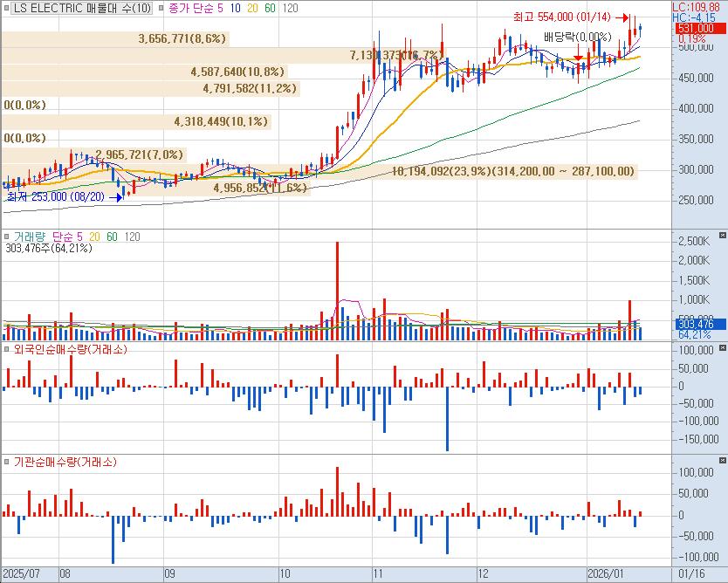Click the 400,000 price axis label
The width and height of the screenshot is (728, 583).
[696, 108]
